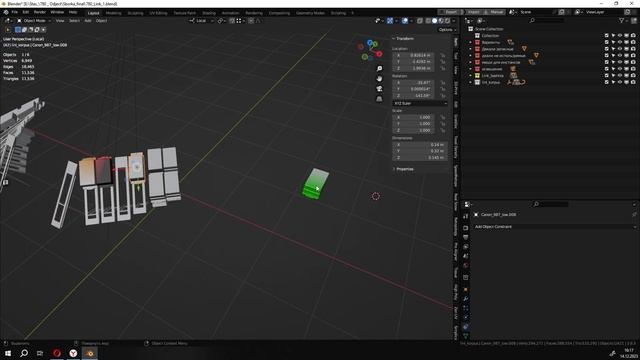The height and width of the screenshot is (360, 640).
Task: Switch to the Modeling workspace tab
Action: tap(113, 13)
